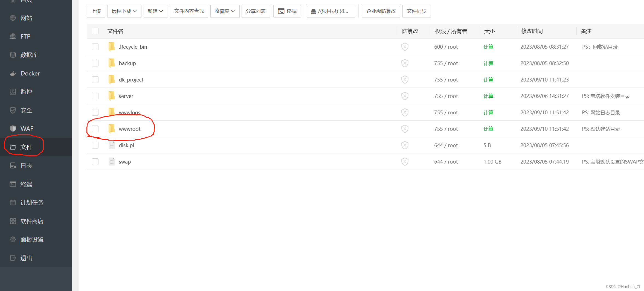Screen dimensions: 644x291
Task: Click 计算 to calculate wwwroot folder size
Action: 488,129
